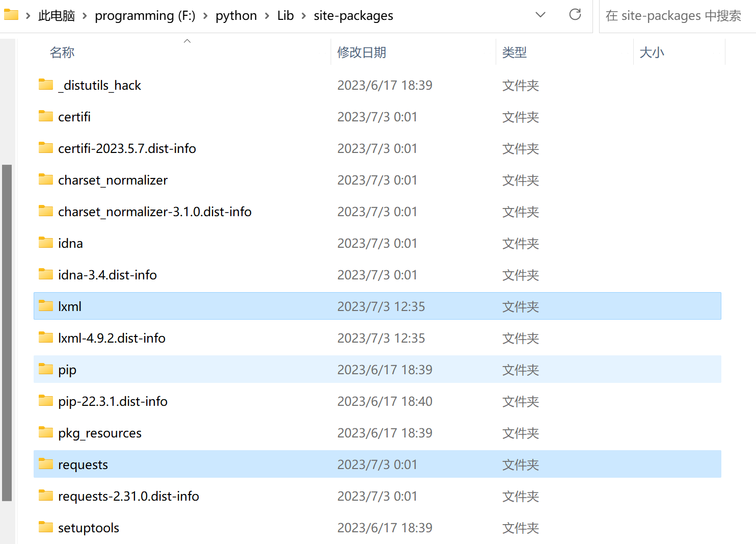756x544 pixels.
Task: Click the pip folder name
Action: coord(67,370)
